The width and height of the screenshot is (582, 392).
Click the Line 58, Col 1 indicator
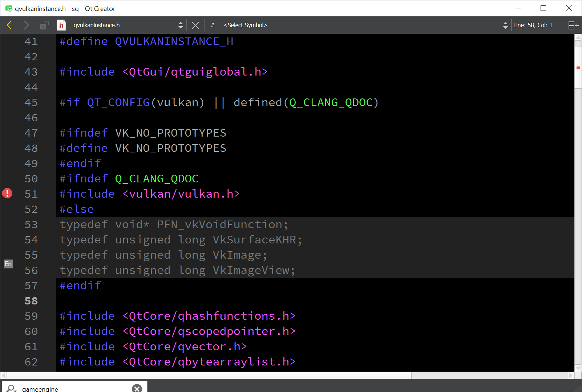pos(533,25)
